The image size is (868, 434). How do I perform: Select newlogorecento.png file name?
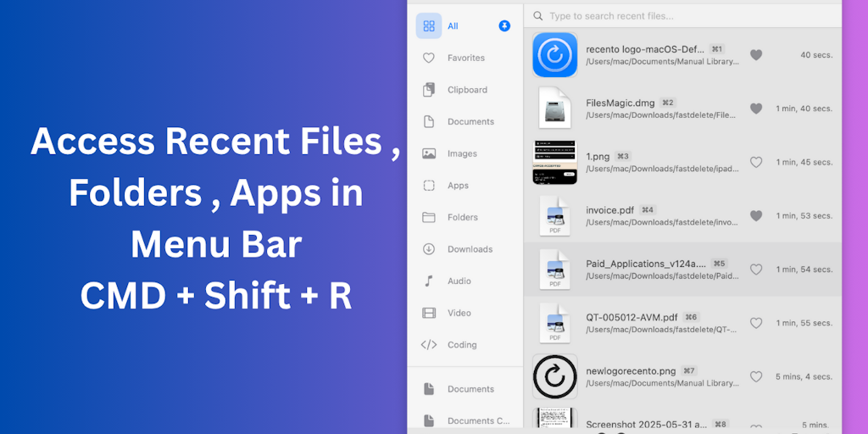(x=631, y=371)
